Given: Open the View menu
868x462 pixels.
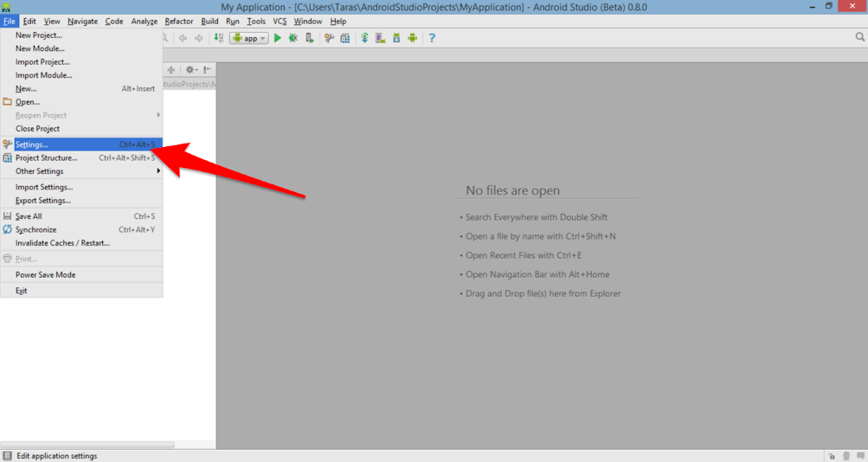Looking at the screenshot, I should 52,21.
